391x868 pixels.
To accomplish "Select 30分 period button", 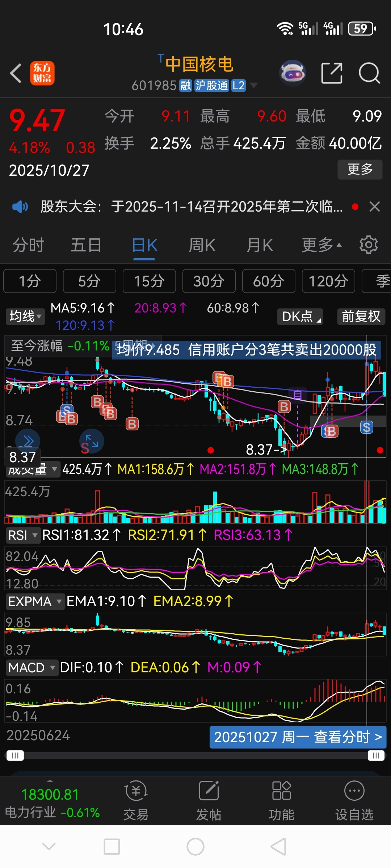I will 209,281.
